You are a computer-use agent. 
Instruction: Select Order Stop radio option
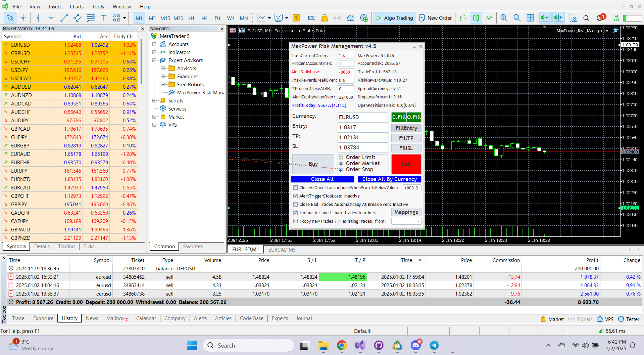click(x=341, y=170)
